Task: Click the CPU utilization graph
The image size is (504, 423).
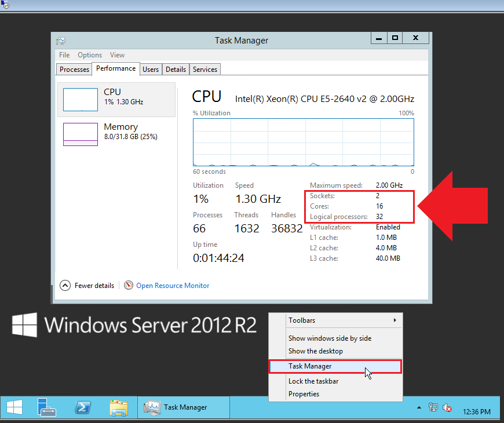Action: [304, 143]
